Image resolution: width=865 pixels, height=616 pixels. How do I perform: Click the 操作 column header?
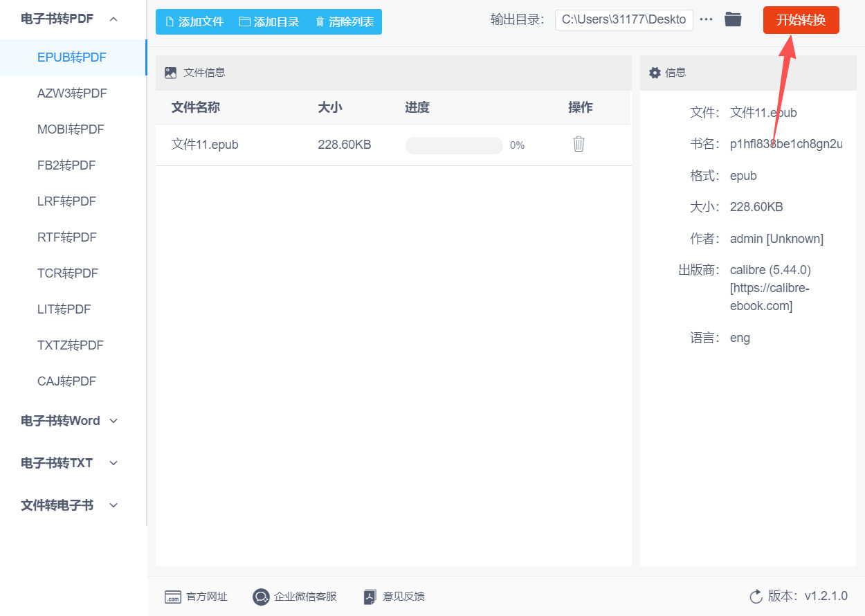(581, 107)
